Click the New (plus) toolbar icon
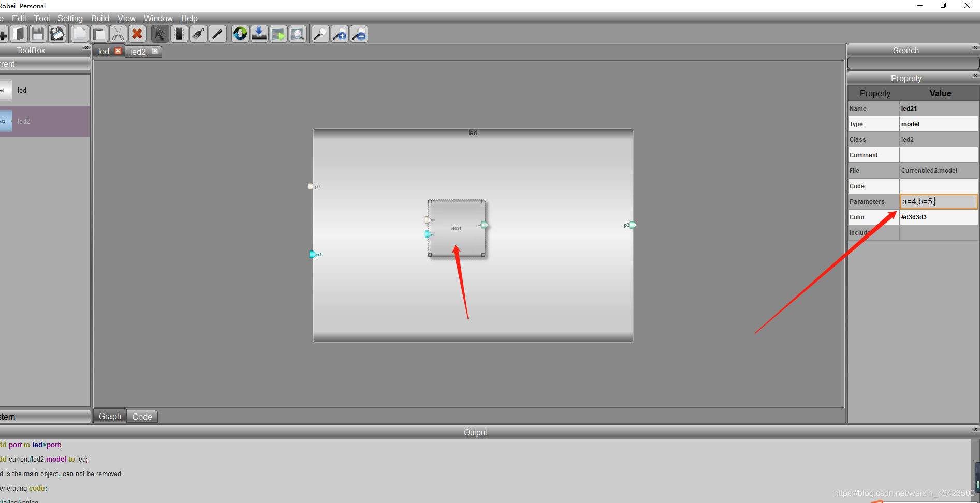This screenshot has height=503, width=980. coord(3,34)
